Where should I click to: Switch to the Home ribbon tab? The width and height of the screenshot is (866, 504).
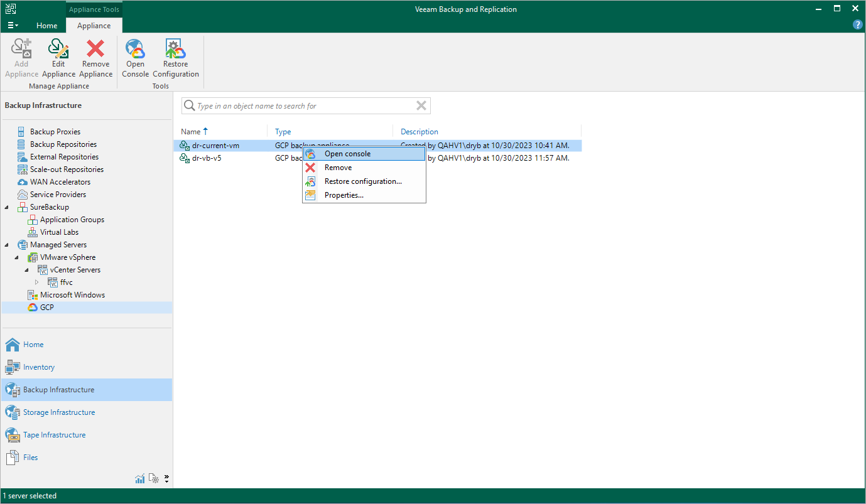tap(47, 26)
